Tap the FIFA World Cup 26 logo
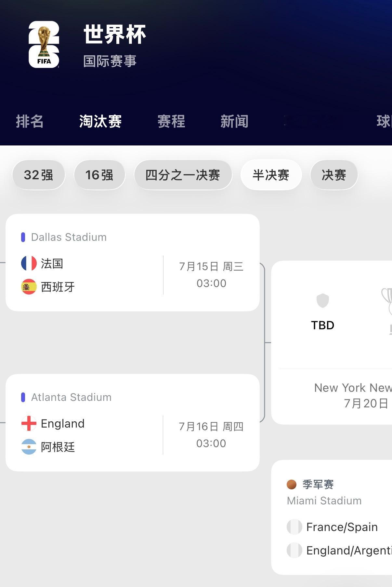Screen dimensions: 392x587 pos(44,44)
